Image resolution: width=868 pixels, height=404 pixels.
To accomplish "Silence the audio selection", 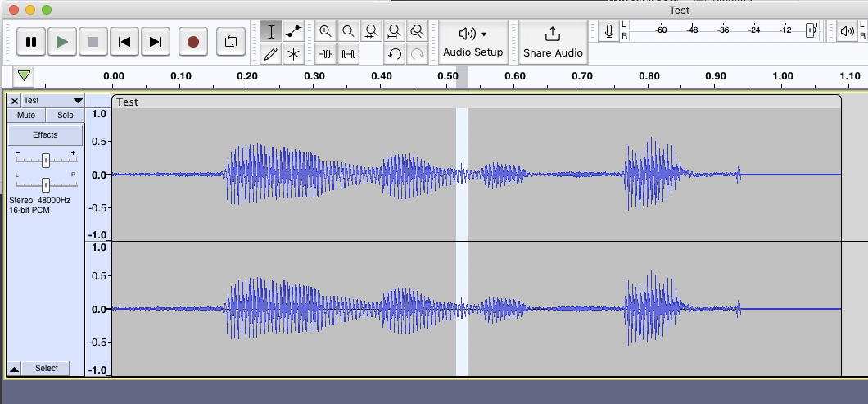I will [348, 54].
